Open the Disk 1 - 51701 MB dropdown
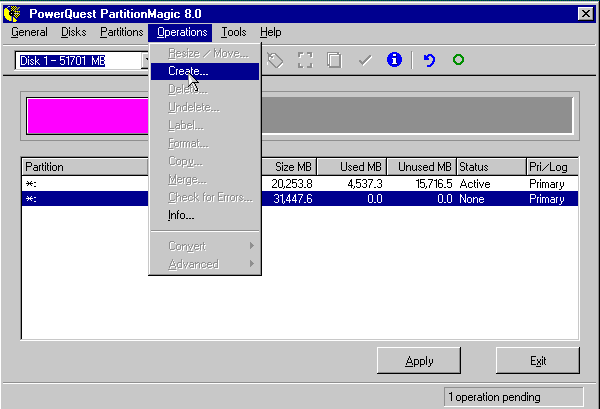 (145, 60)
